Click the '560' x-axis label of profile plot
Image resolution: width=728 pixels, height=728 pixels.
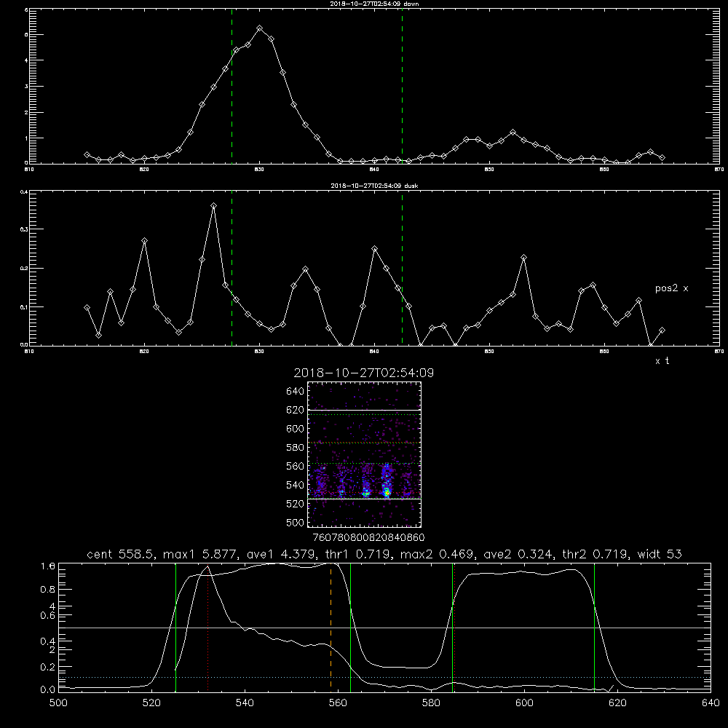338,703
